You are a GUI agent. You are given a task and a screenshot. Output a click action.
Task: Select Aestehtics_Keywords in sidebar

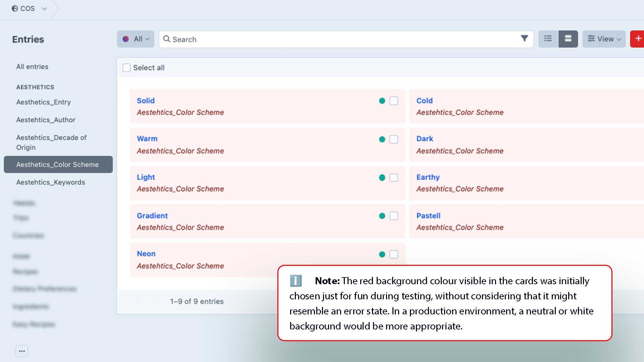[51, 182]
